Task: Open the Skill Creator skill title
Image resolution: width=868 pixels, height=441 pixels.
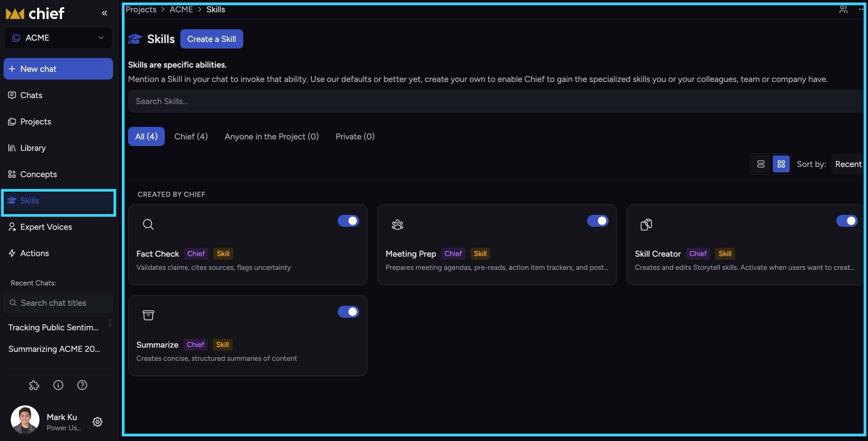Action: [658, 254]
